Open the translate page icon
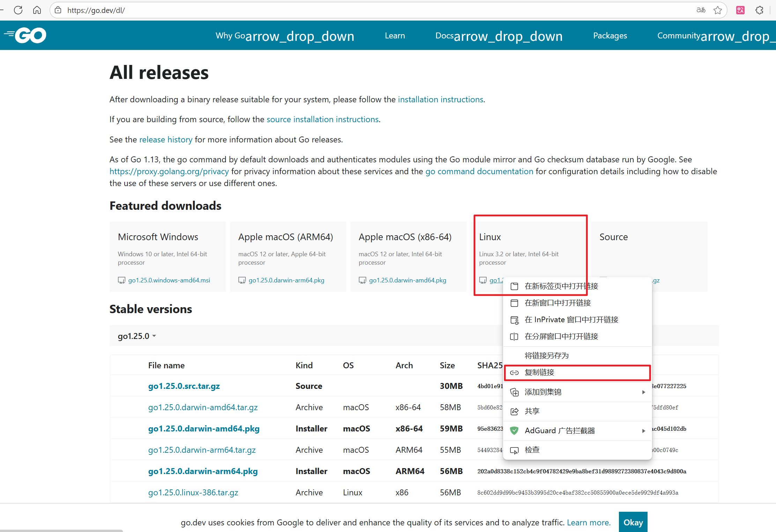The width and height of the screenshot is (776, 532). (x=701, y=10)
